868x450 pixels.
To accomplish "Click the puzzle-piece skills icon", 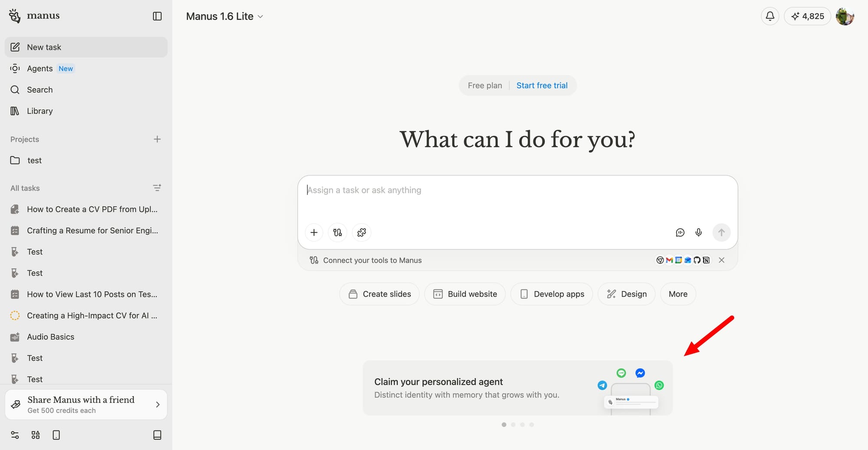I will pos(362,232).
